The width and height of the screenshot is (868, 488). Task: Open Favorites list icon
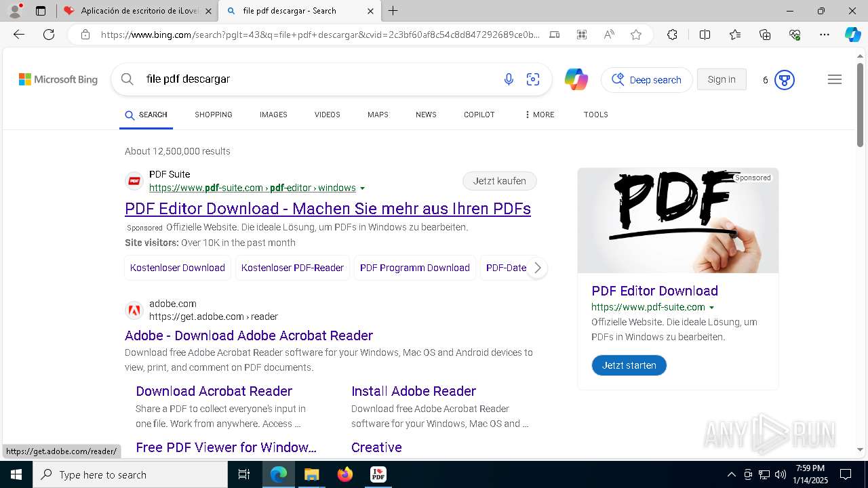tap(735, 35)
